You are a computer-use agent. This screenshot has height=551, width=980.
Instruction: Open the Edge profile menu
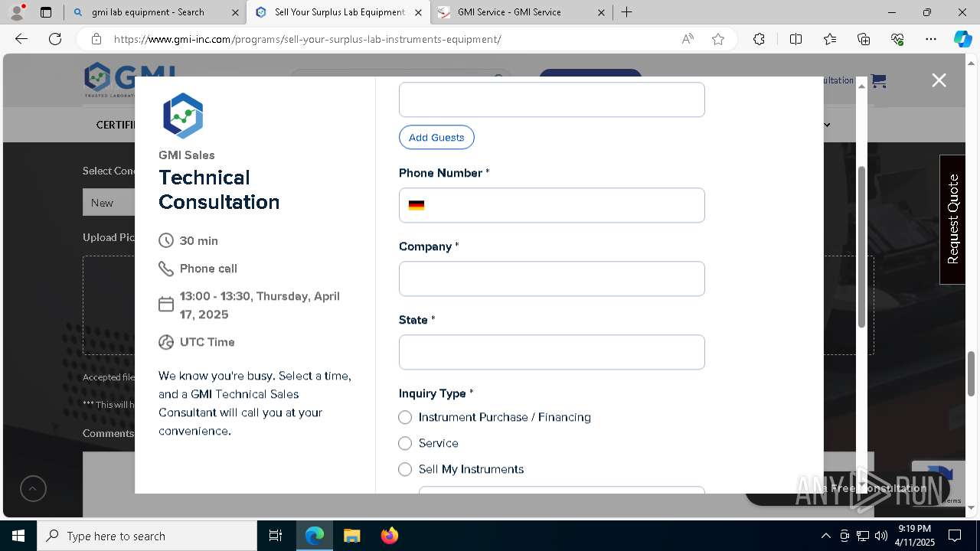click(17, 12)
